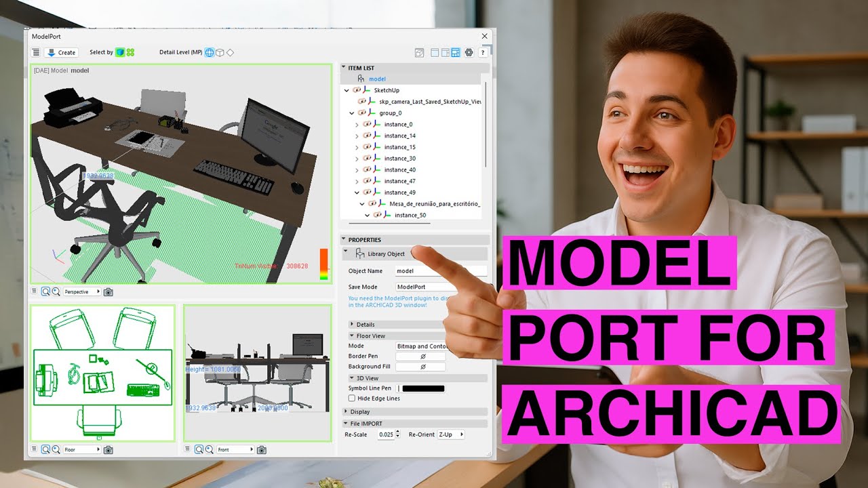Set detail level to globe icon
This screenshot has width=868, height=488.
[210, 52]
